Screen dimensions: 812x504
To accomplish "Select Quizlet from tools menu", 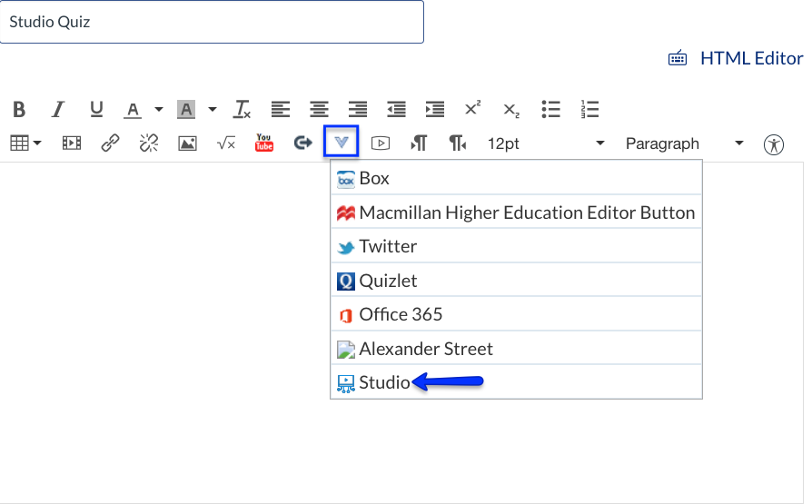I will click(516, 281).
